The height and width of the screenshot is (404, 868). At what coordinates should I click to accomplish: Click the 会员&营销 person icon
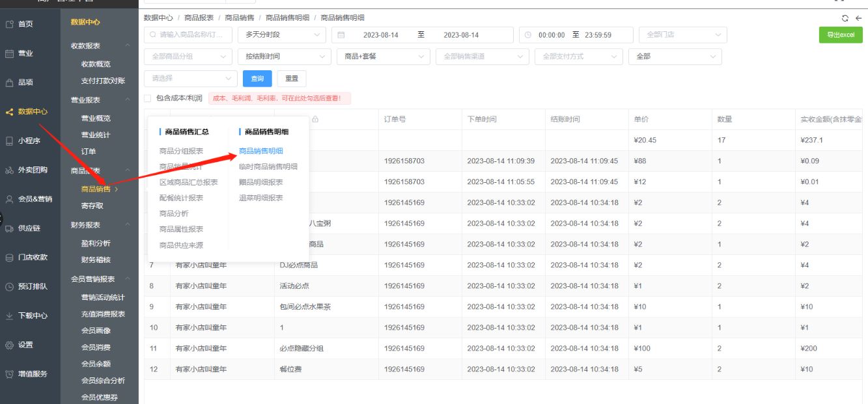pyautogui.click(x=9, y=199)
